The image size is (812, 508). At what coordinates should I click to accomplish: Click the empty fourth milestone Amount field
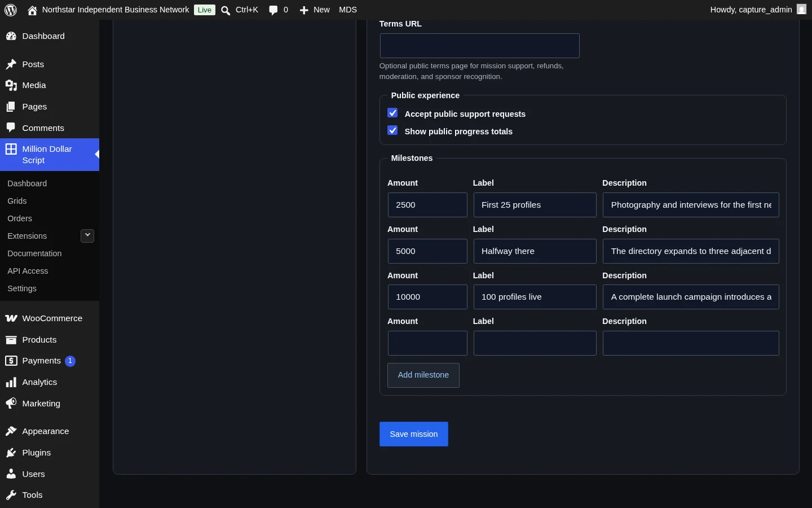click(x=427, y=343)
